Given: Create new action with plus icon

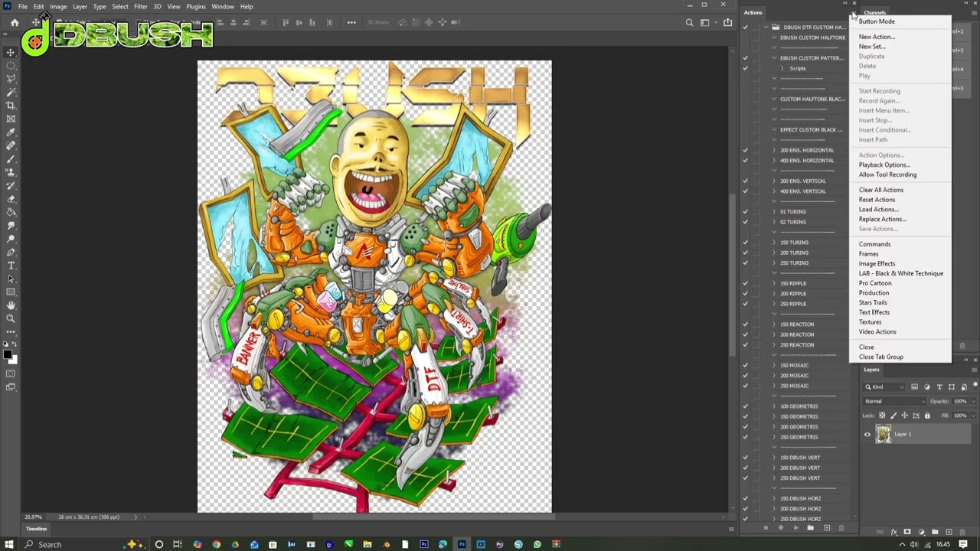Looking at the screenshot, I should pyautogui.click(x=826, y=528).
